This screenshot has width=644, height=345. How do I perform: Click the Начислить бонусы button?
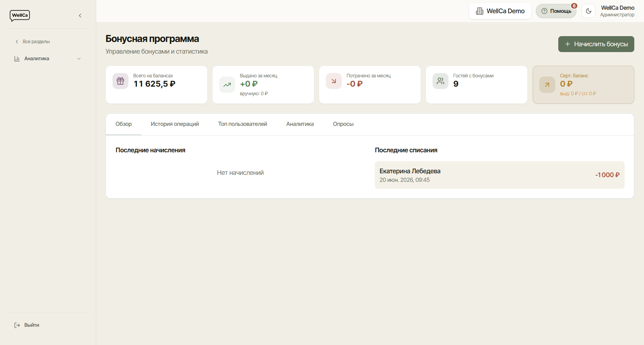click(596, 44)
